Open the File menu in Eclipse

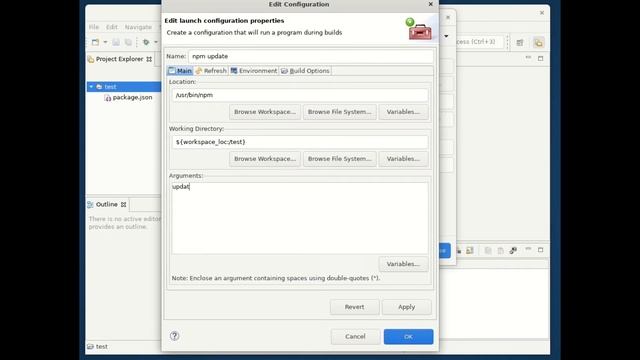point(94,27)
